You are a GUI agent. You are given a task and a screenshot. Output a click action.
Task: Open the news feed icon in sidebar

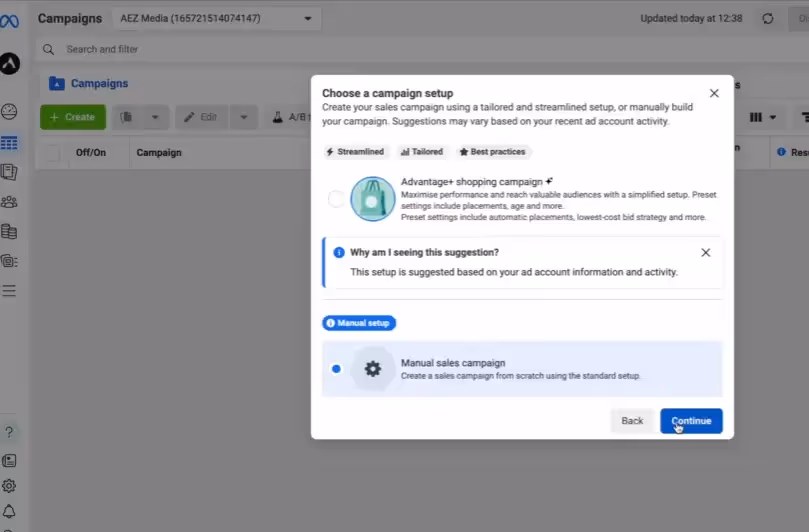click(x=9, y=460)
